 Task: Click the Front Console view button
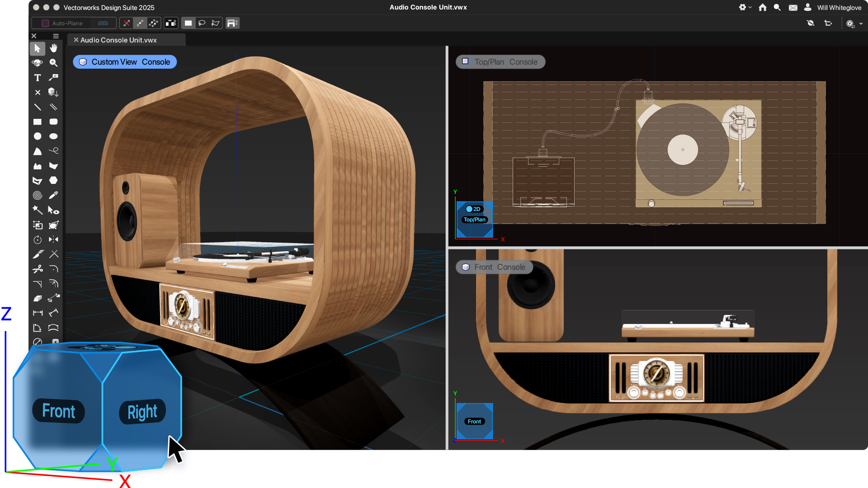494,267
